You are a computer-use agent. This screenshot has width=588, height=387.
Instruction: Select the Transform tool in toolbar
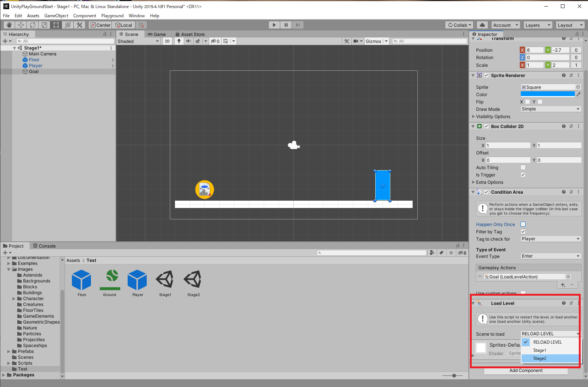pyautogui.click(x=68, y=25)
